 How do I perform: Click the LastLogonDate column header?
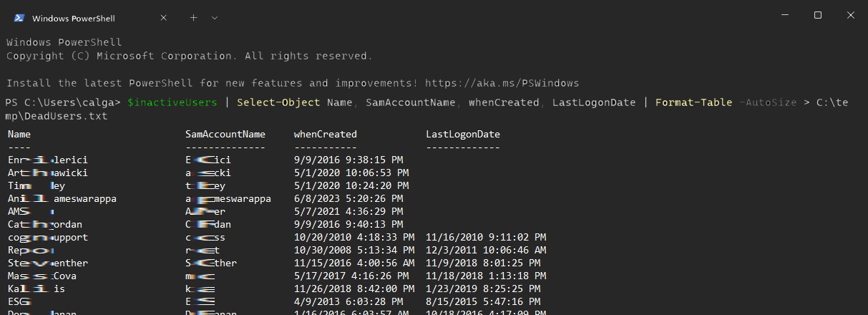pyautogui.click(x=462, y=134)
